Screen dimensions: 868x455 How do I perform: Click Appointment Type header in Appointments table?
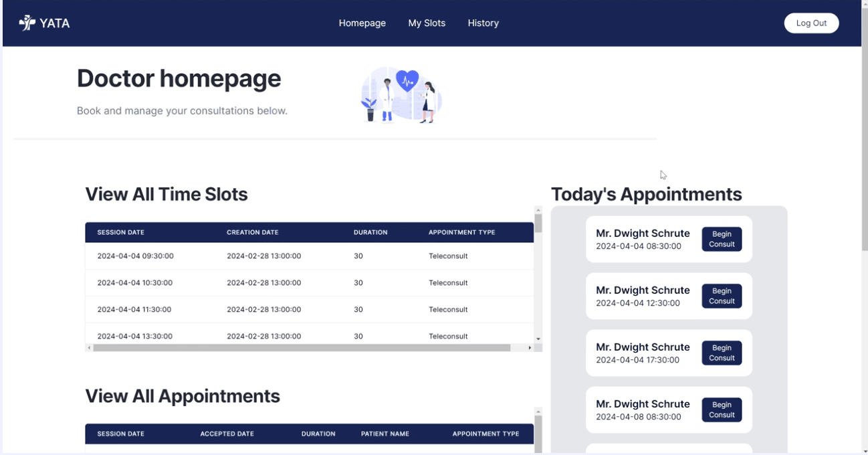485,434
